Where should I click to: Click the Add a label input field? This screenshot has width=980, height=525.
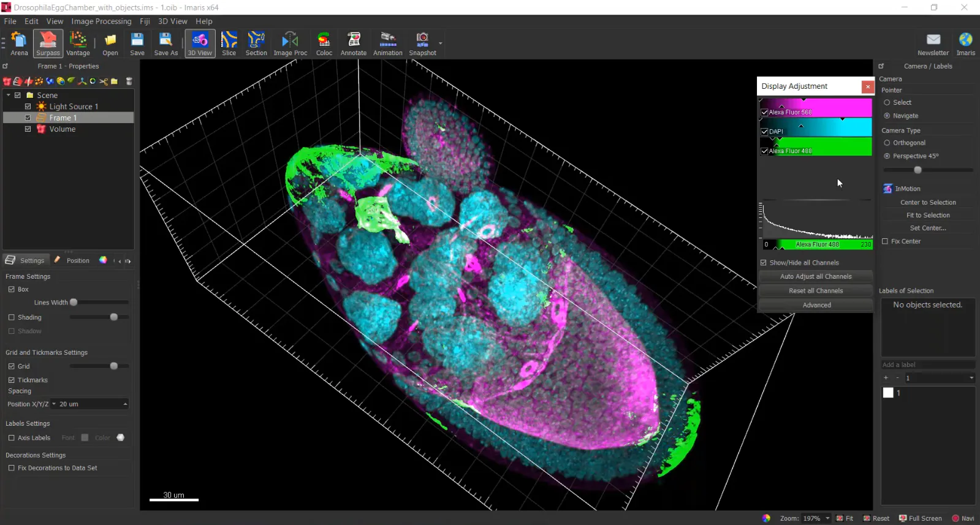[927, 365]
